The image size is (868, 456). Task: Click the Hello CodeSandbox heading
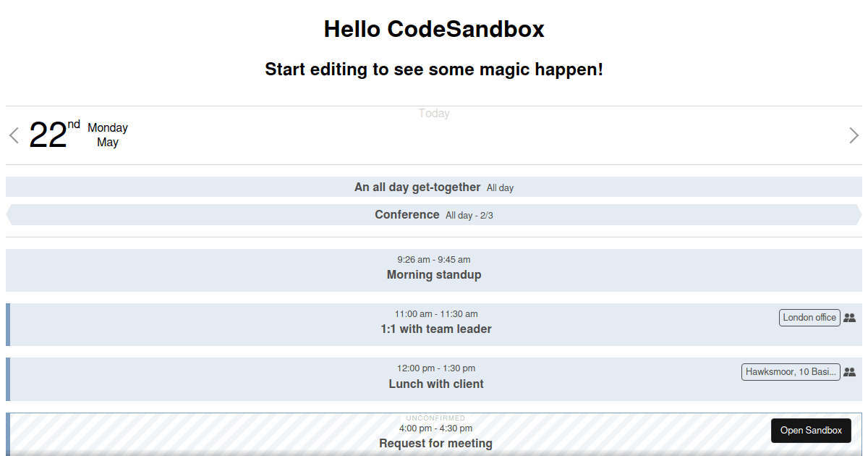(x=434, y=29)
